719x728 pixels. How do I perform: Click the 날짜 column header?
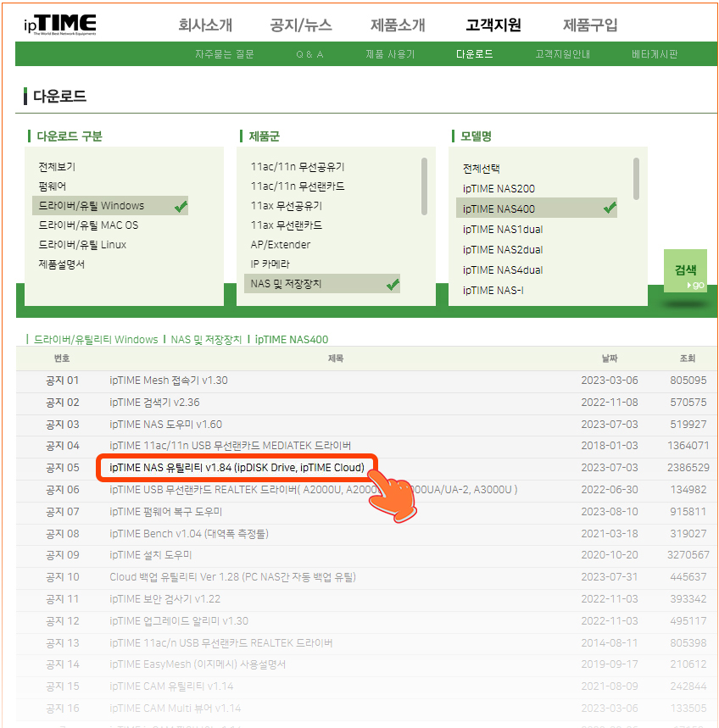click(x=610, y=358)
